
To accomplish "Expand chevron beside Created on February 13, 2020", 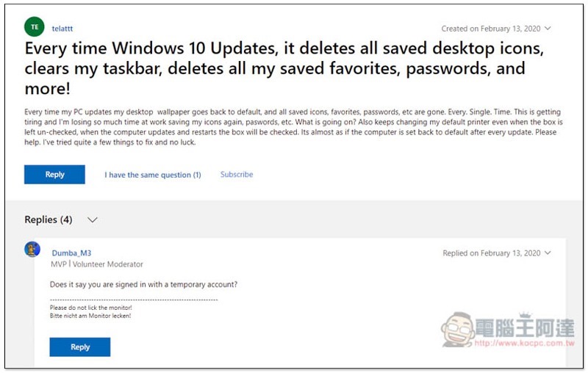I will [548, 29].
